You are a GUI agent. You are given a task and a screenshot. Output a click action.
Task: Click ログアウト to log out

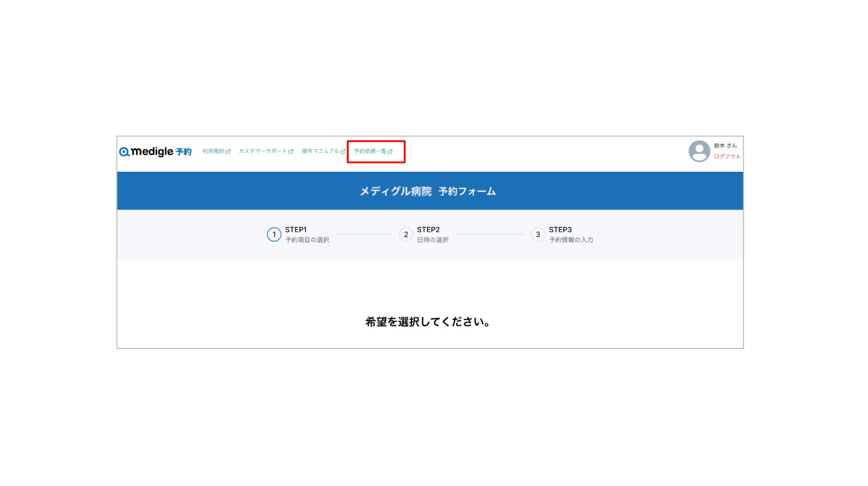tap(727, 157)
